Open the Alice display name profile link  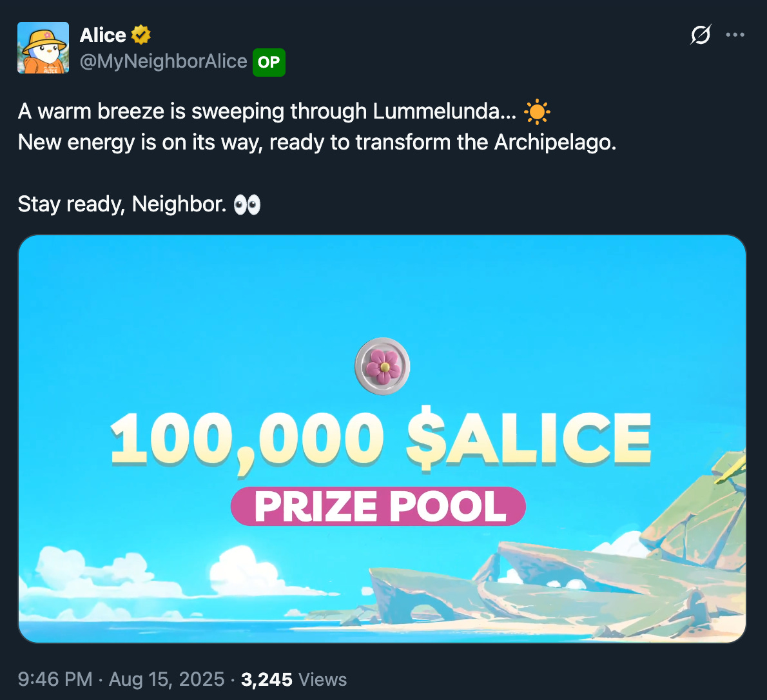click(x=102, y=35)
